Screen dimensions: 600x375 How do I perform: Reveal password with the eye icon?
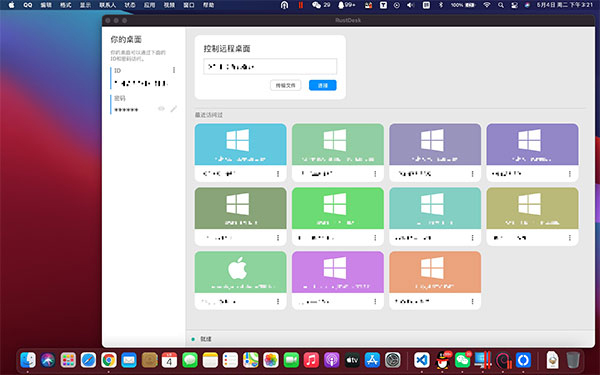coord(161,109)
